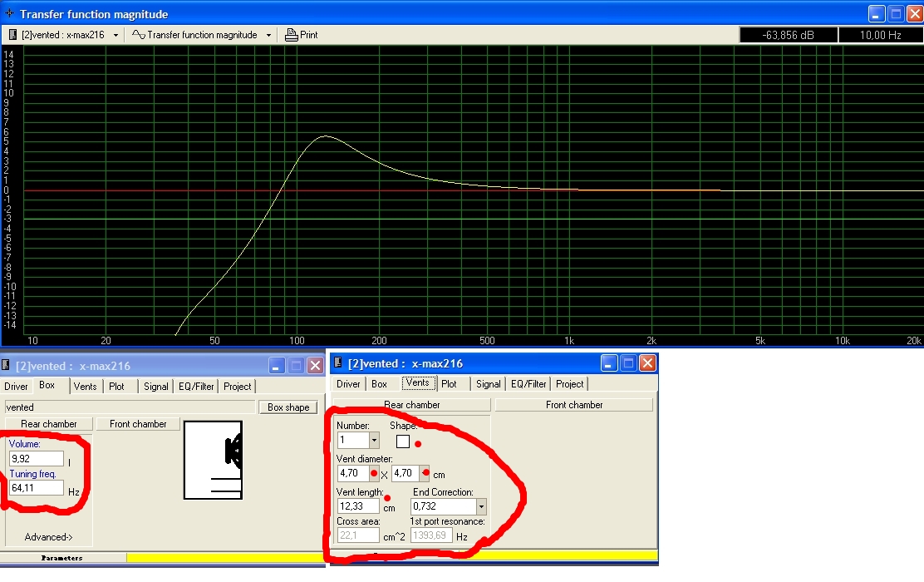Close the window showing the Vents tab
924x582 pixels.
coord(647,363)
